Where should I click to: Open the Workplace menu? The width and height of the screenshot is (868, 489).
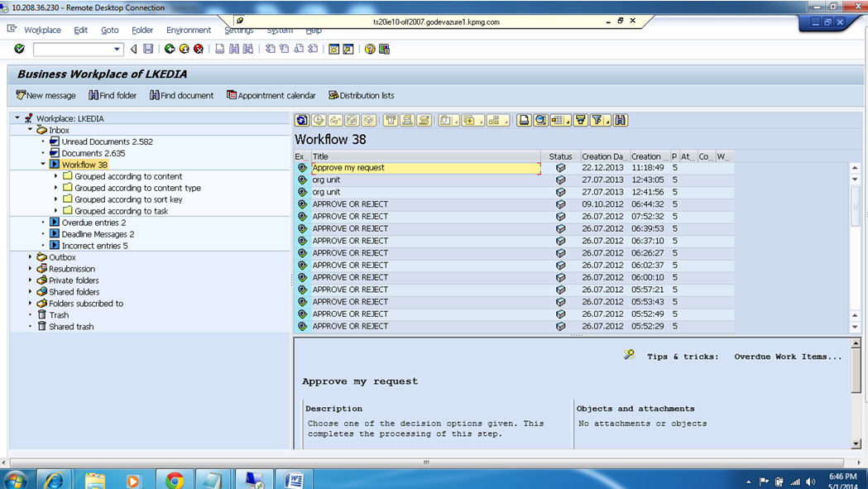point(42,30)
